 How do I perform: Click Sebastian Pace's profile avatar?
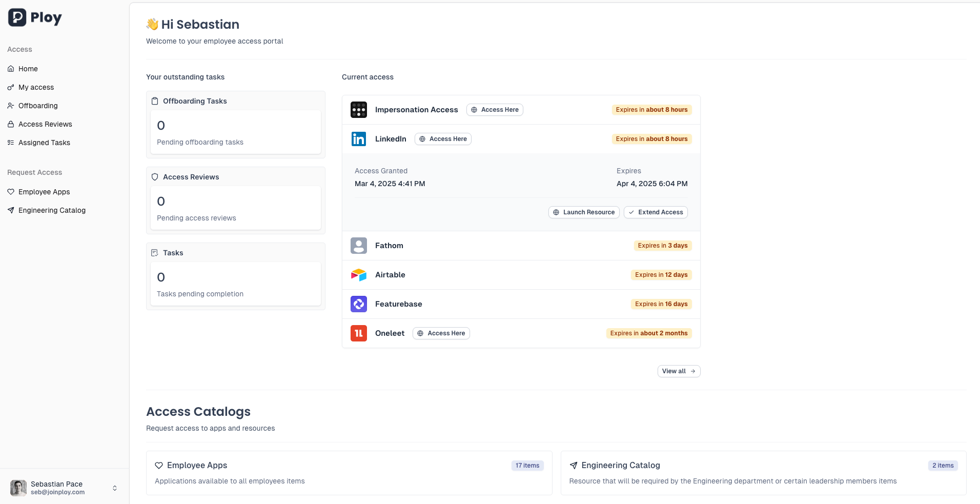click(x=18, y=488)
